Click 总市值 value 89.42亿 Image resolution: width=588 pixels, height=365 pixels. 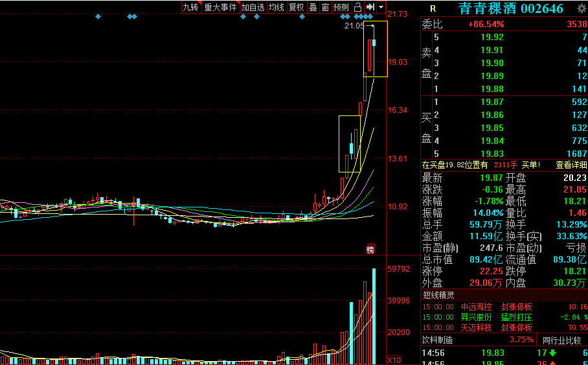[x=486, y=259]
